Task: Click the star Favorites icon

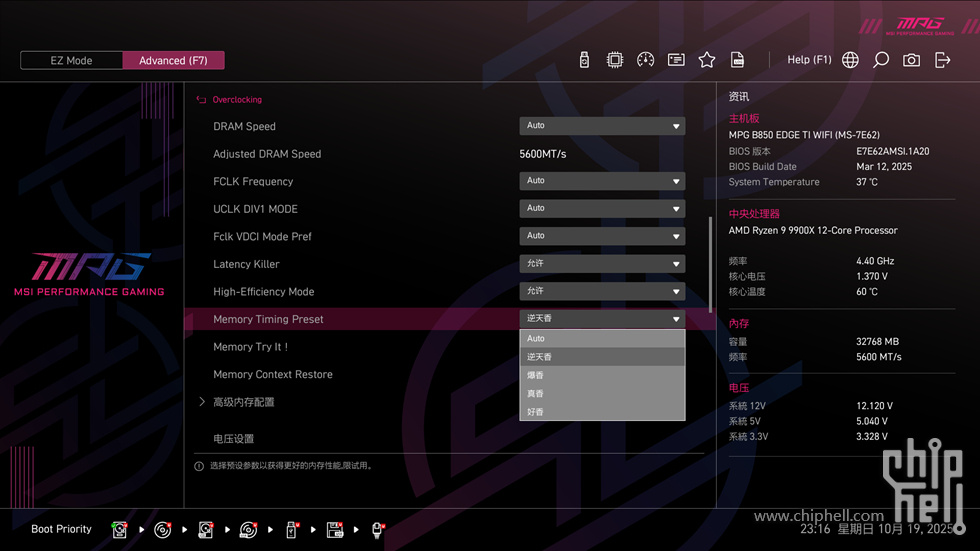Action: [707, 60]
